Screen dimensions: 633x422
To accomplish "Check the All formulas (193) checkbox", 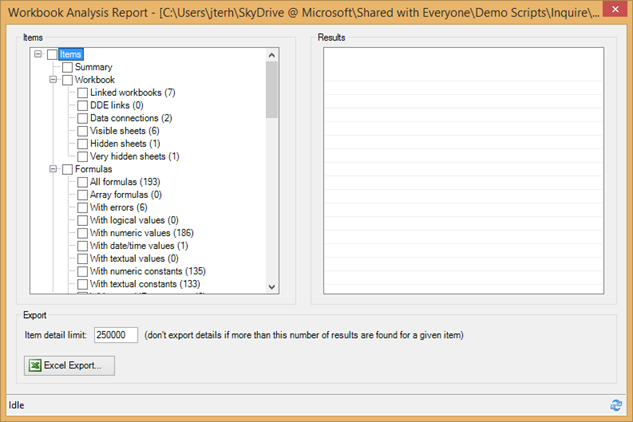I will click(x=82, y=182).
